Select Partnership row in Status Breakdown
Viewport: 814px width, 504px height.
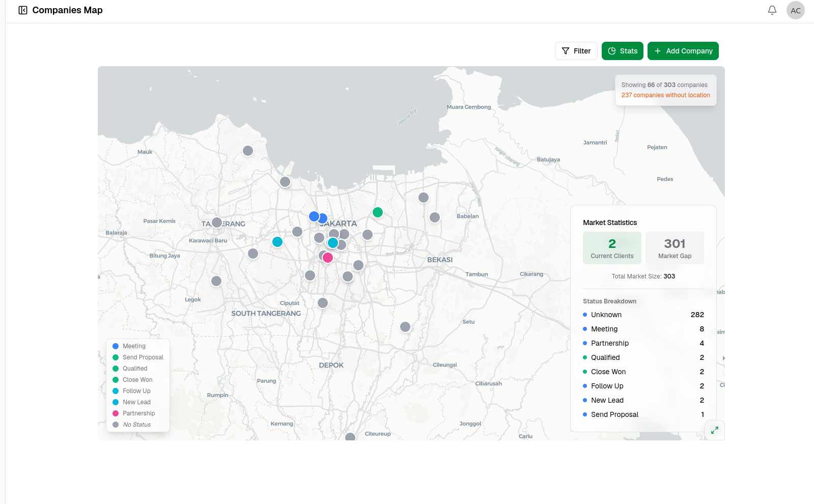pos(643,343)
